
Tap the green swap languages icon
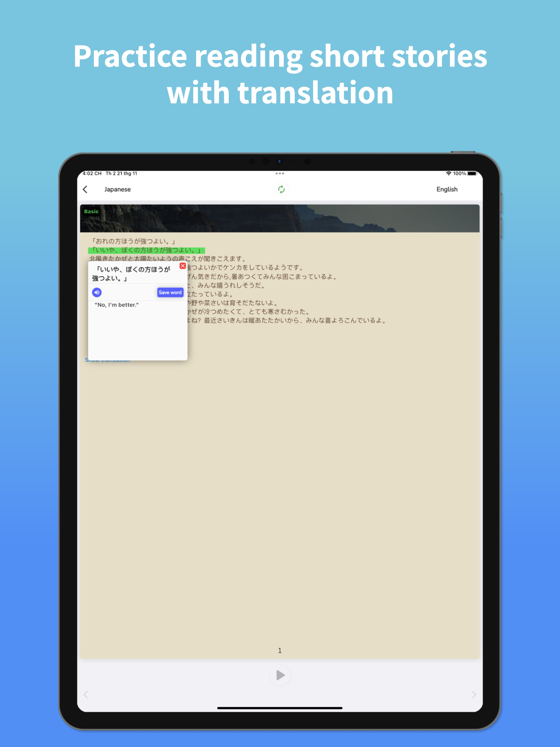click(x=281, y=189)
